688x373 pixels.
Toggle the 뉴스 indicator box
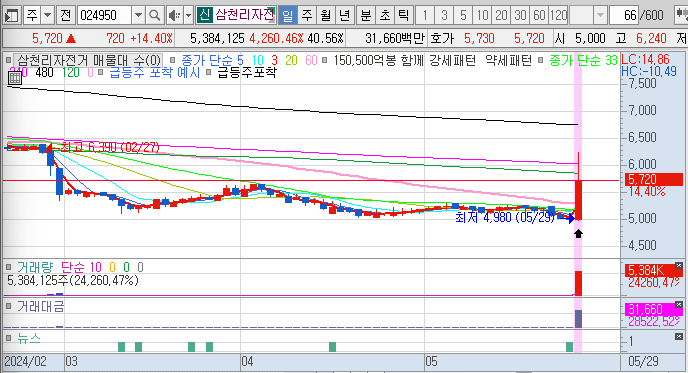(8, 338)
